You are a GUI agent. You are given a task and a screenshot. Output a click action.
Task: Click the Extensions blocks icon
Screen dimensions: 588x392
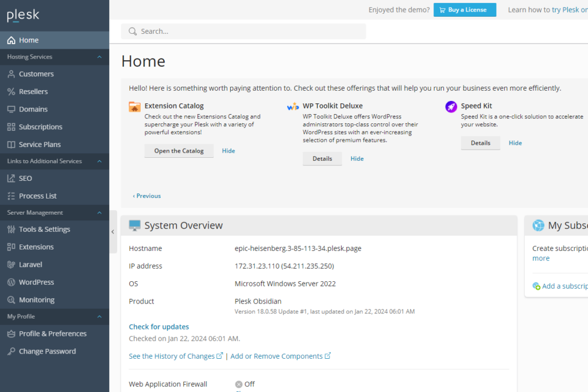click(11, 247)
